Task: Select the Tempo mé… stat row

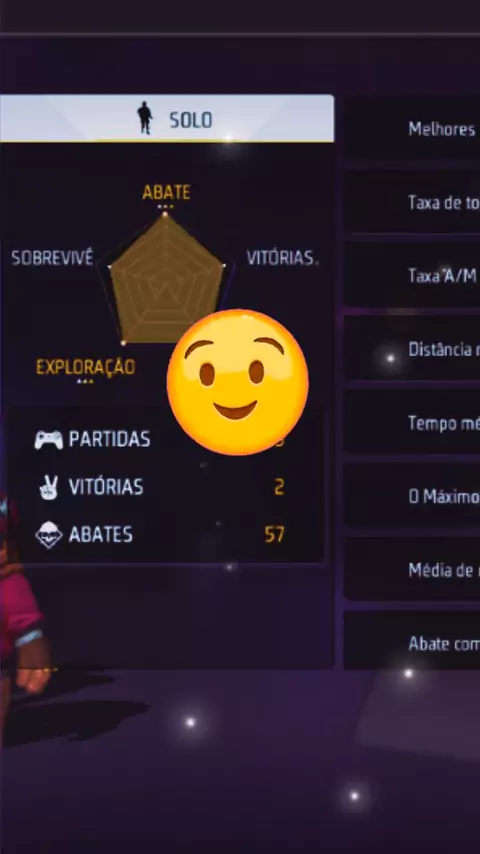Action: [412, 422]
